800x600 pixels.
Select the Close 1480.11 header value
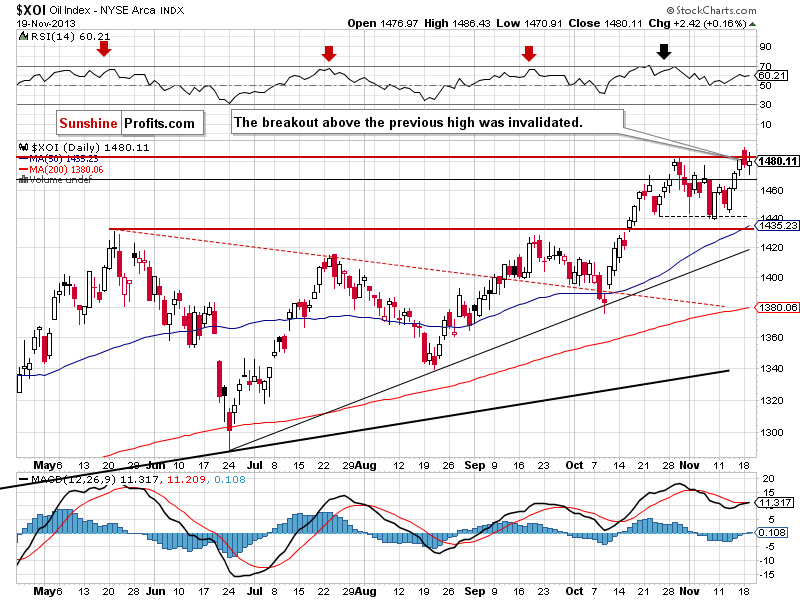click(x=605, y=23)
